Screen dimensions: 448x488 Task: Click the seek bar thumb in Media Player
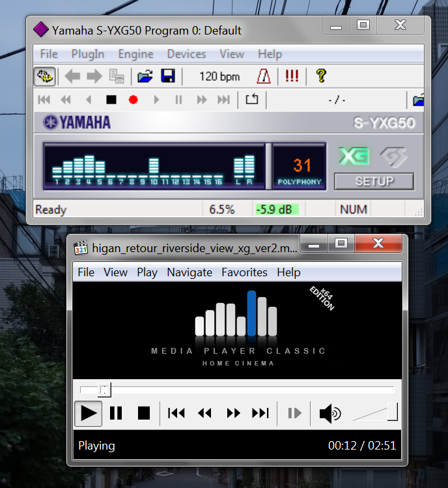click(x=104, y=390)
